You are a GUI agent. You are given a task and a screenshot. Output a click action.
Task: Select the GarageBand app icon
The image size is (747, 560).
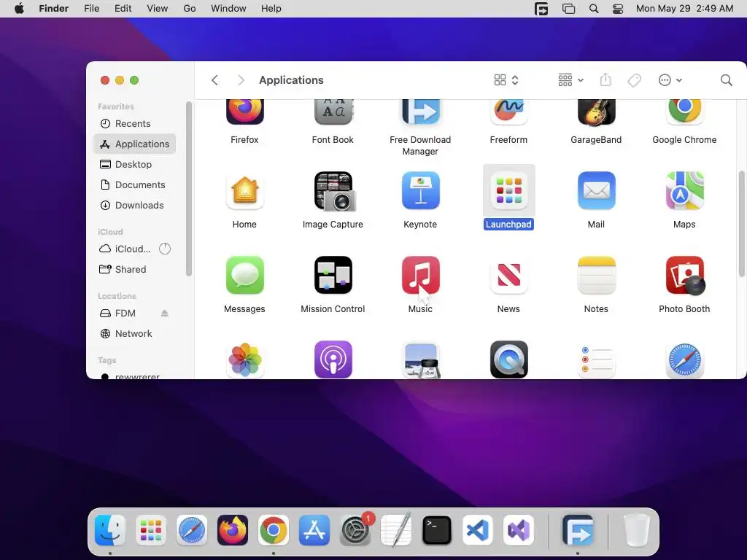click(x=596, y=112)
